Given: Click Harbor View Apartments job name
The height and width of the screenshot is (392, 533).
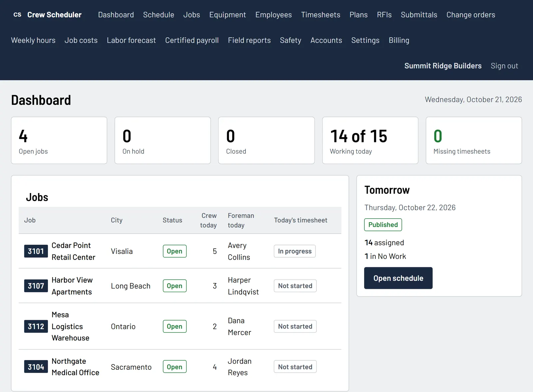Looking at the screenshot, I should tap(72, 286).
